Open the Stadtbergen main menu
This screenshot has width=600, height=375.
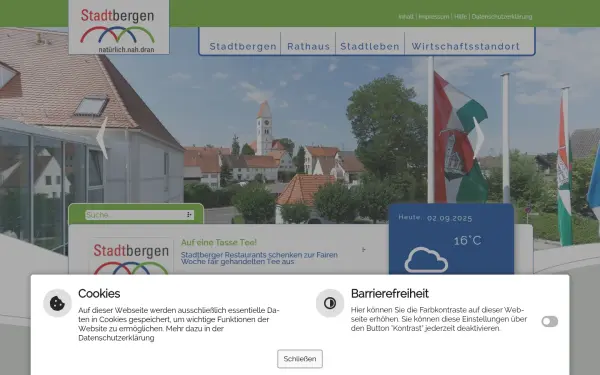point(243,46)
